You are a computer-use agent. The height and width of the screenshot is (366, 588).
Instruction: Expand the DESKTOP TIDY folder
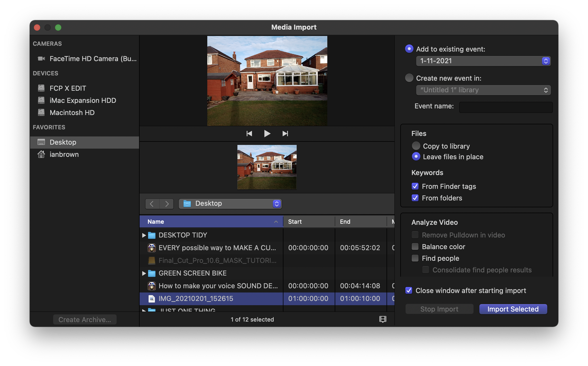tap(144, 235)
